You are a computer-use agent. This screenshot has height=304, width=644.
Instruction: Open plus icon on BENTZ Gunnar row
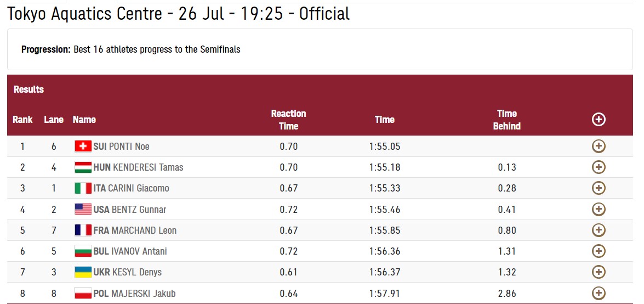(599, 209)
